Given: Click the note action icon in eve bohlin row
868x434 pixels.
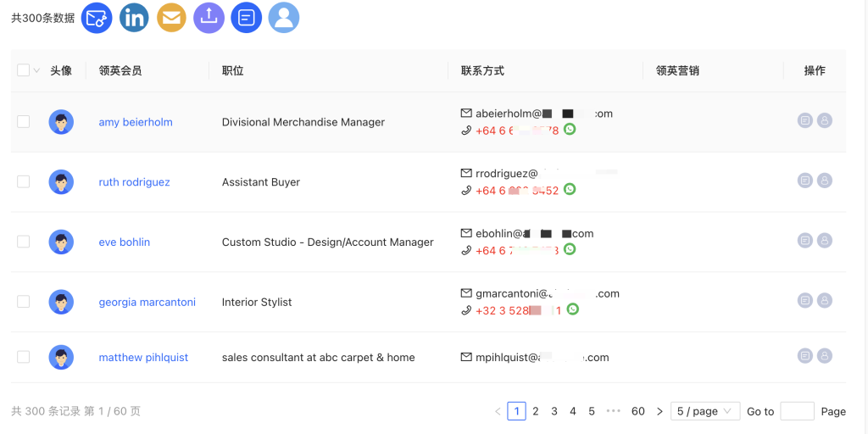Looking at the screenshot, I should click(x=805, y=240).
